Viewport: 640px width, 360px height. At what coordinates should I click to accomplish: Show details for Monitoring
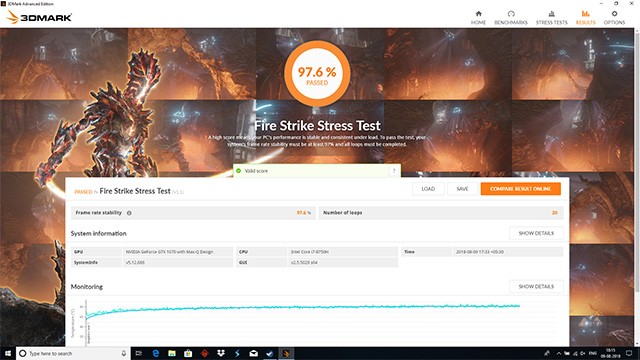pos(536,287)
